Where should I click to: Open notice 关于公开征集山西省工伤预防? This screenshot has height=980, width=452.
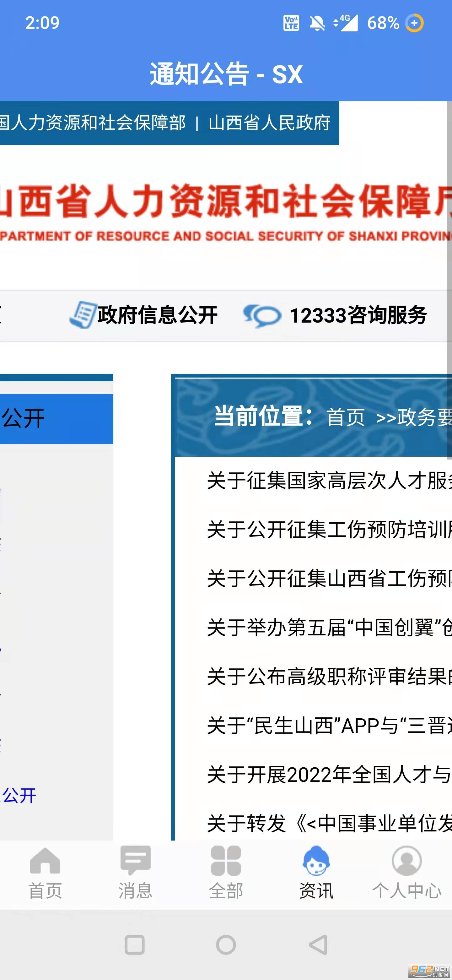[329, 579]
